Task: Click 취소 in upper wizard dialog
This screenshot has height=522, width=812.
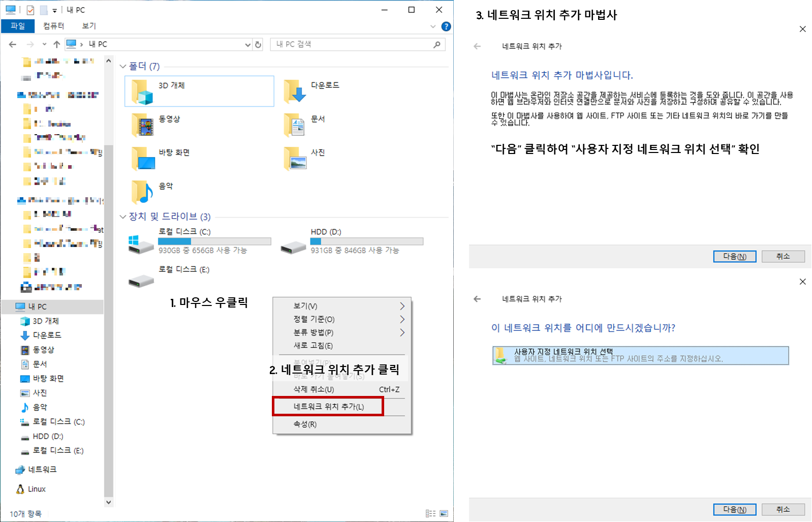Action: click(783, 257)
